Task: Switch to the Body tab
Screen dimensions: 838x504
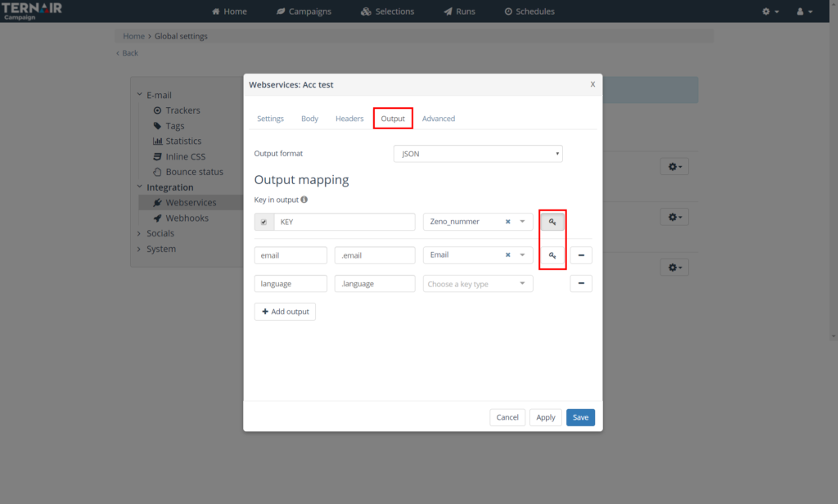Action: click(x=309, y=119)
